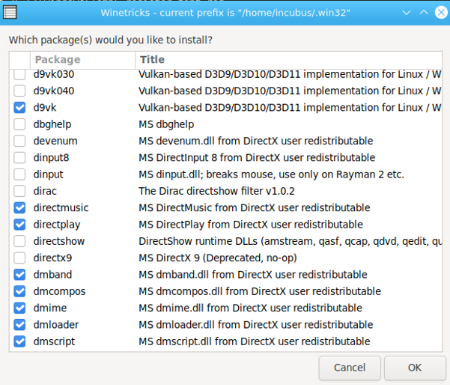Sort by the Package column header
The width and height of the screenshot is (450, 385).
click(x=83, y=60)
